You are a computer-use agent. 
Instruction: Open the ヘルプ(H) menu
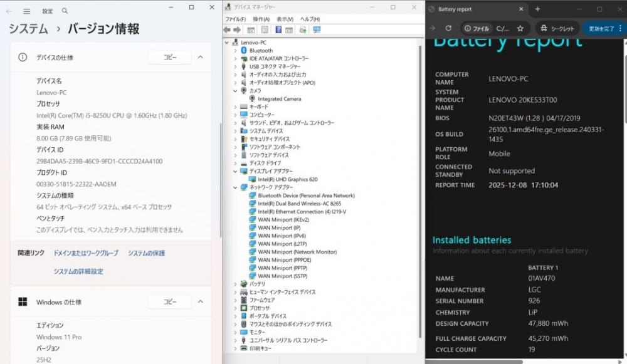(x=310, y=19)
